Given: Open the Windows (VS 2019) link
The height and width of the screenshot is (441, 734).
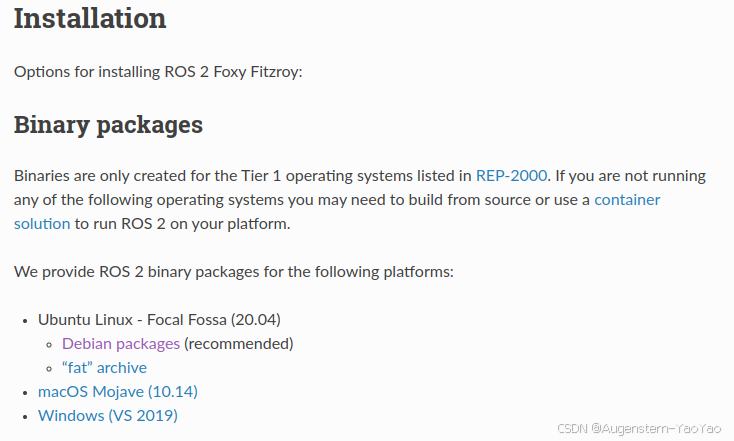Looking at the screenshot, I should click(108, 415).
